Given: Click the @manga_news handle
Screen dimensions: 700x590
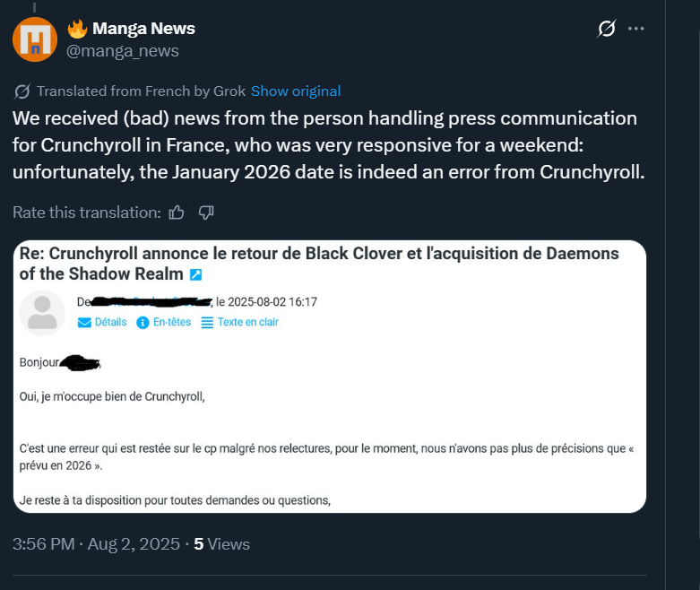Looking at the screenshot, I should click(122, 51).
